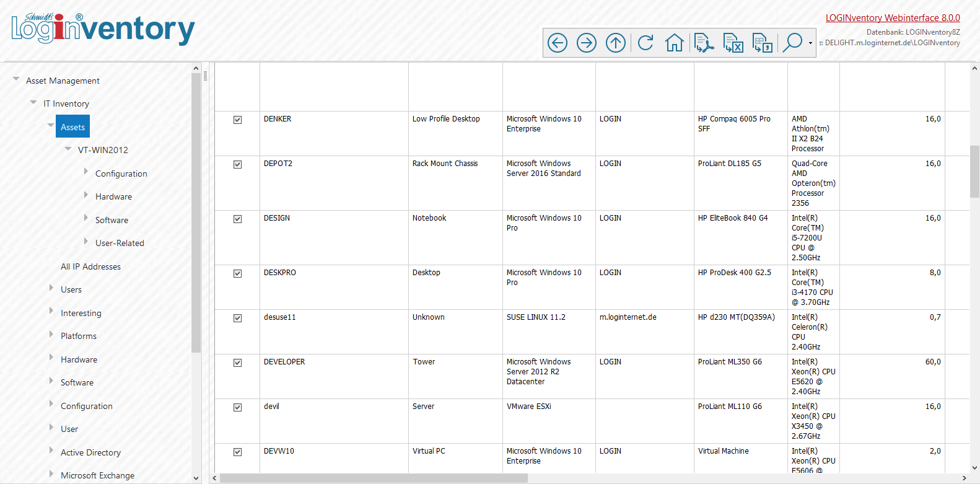
Task: Click the desuse11 asset name
Action: (x=280, y=317)
